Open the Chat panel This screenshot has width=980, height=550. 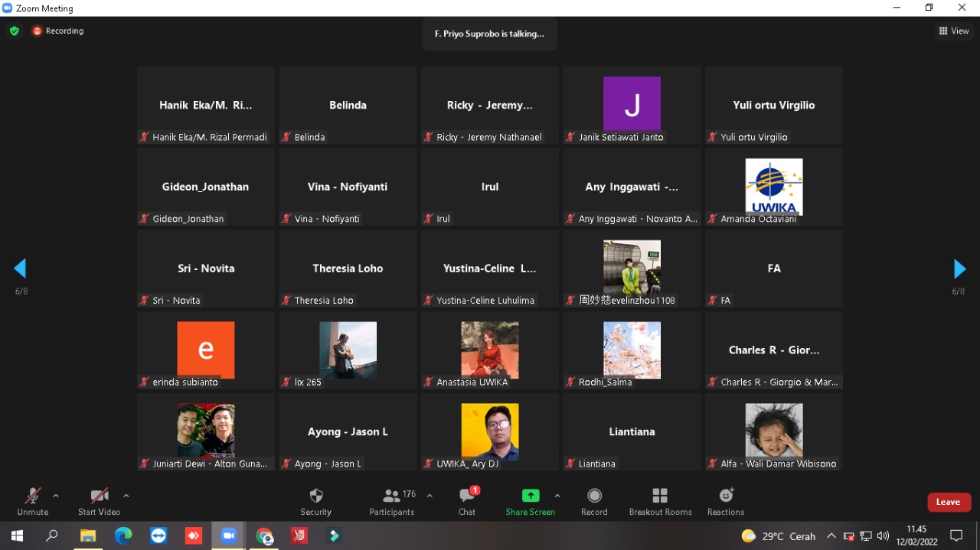pos(467,502)
